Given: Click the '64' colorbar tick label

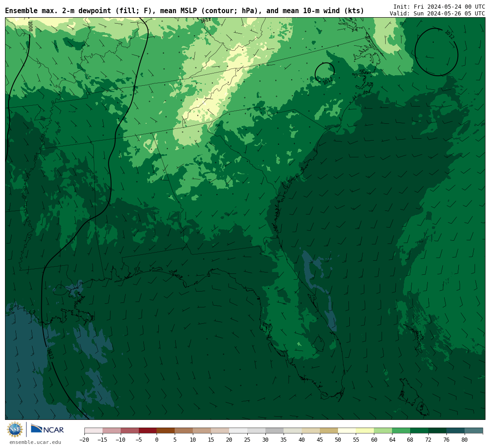Looking at the screenshot, I should pos(392,440).
